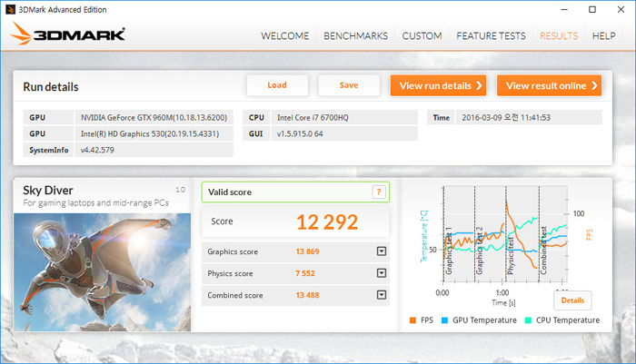Expand the Combined score details

tap(382, 295)
